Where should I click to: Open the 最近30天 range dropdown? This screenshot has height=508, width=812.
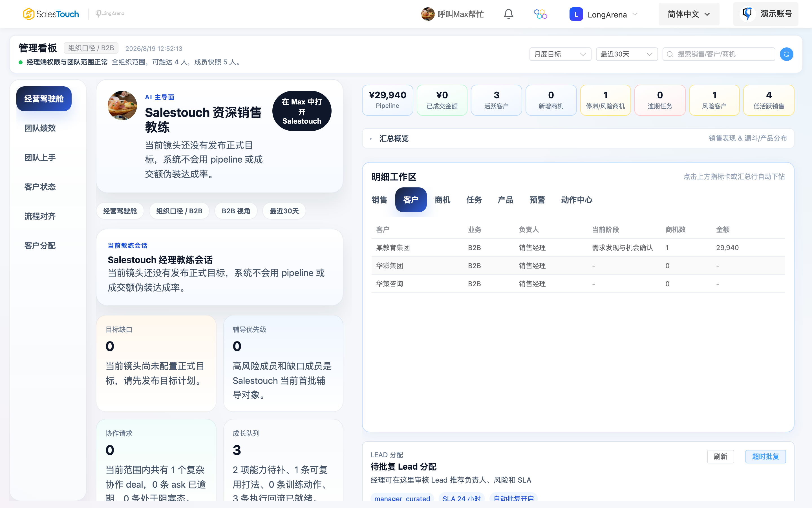[626, 54]
